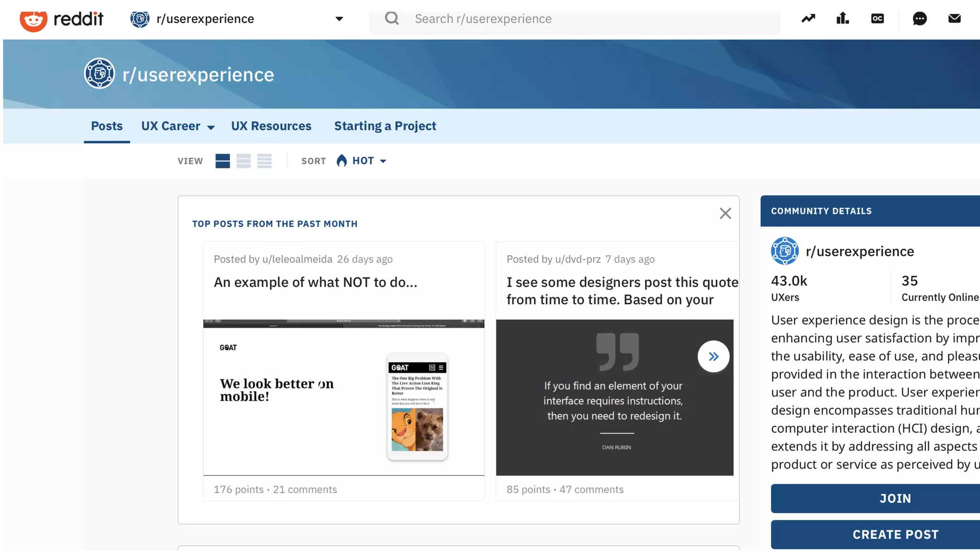Switch to compact view layout
980x551 pixels.
(x=264, y=161)
